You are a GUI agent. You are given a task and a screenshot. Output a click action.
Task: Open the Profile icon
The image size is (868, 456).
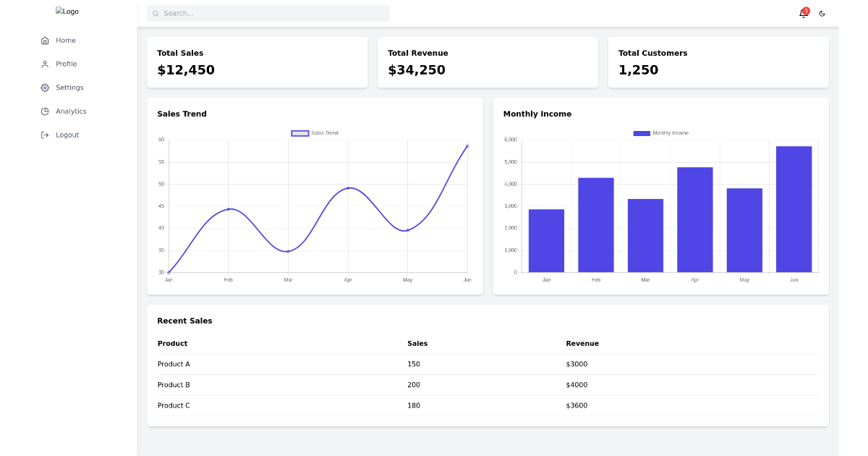tap(45, 64)
